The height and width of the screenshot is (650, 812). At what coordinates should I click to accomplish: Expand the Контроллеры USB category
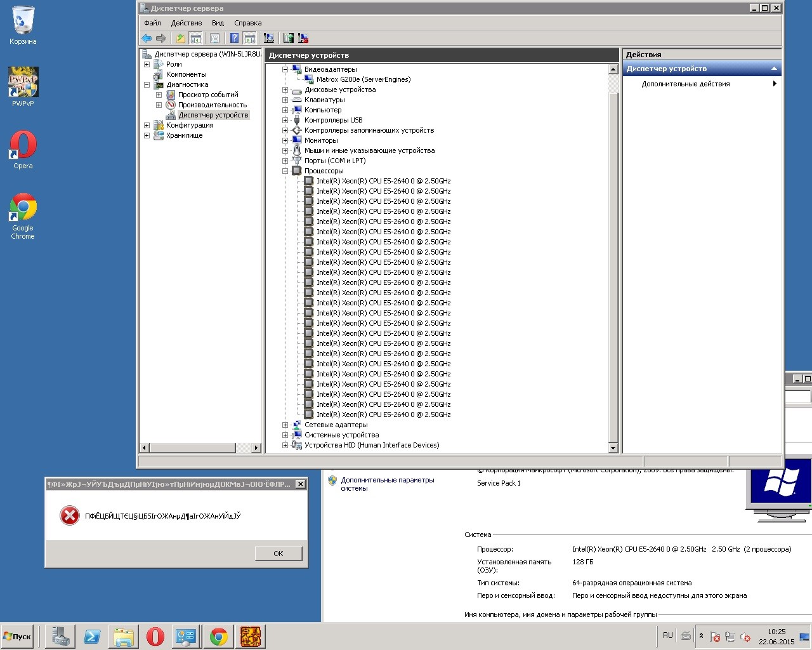tap(285, 120)
